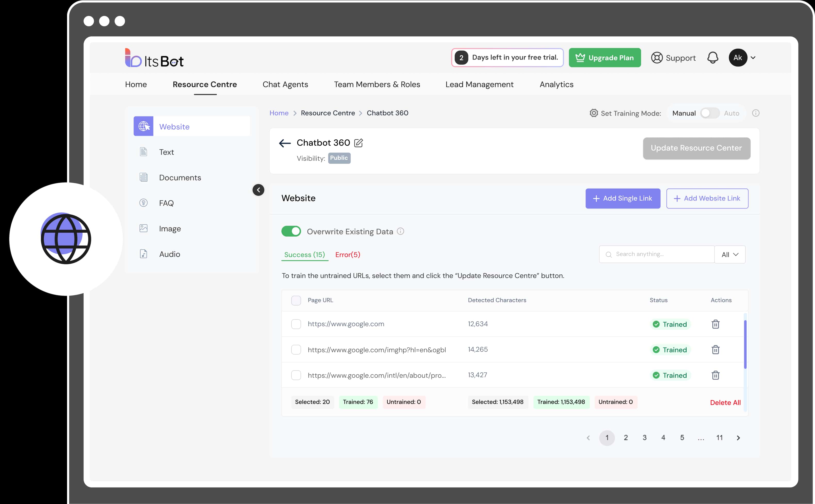Click the Delete All link
The image size is (815, 504).
pyautogui.click(x=725, y=402)
